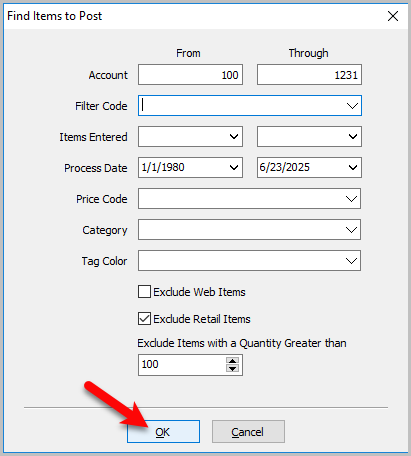Click the 1/1/1980 process date text
This screenshot has height=456, width=411.
163,167
